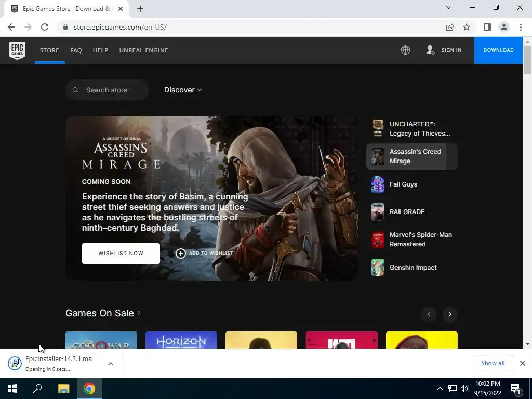
Task: Open the FAQ menu item
Action: 76,50
